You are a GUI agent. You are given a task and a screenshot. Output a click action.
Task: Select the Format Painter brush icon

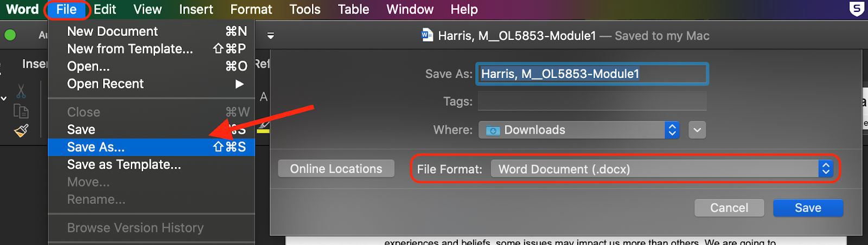click(21, 131)
